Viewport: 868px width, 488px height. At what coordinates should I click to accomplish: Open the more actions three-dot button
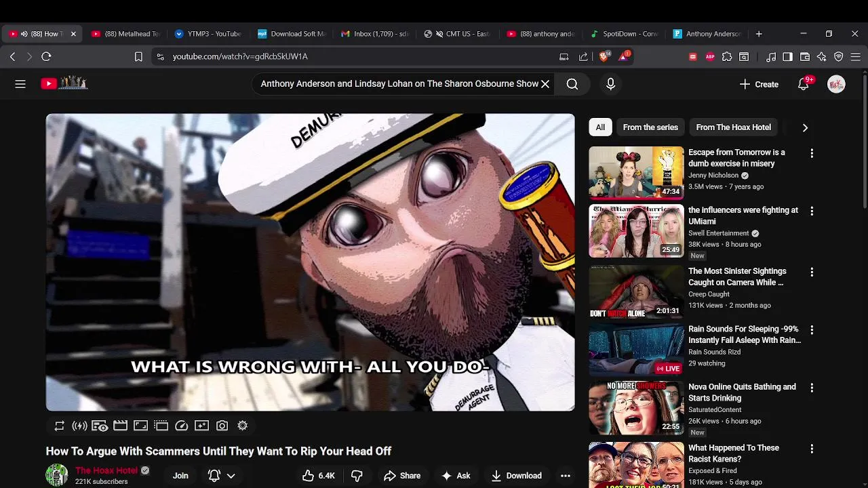tap(565, 476)
